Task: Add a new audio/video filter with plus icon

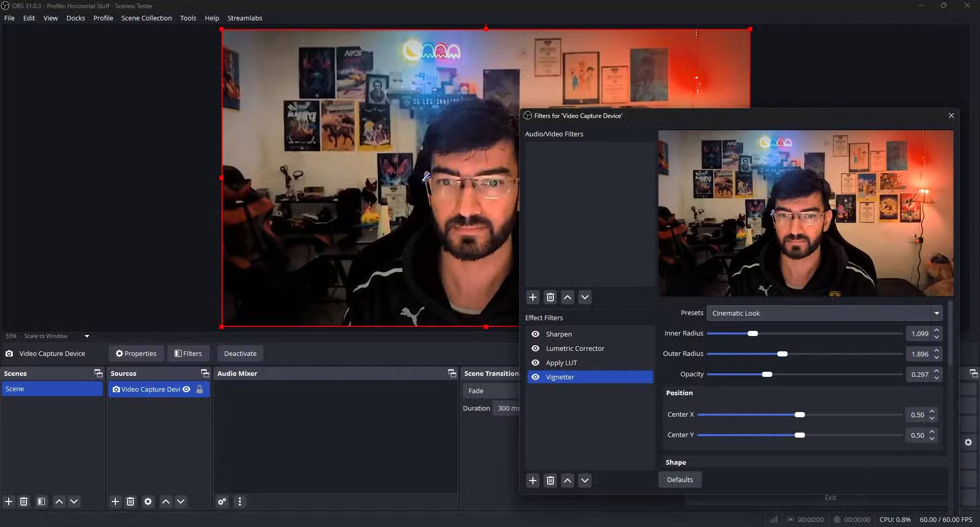Action: click(532, 297)
